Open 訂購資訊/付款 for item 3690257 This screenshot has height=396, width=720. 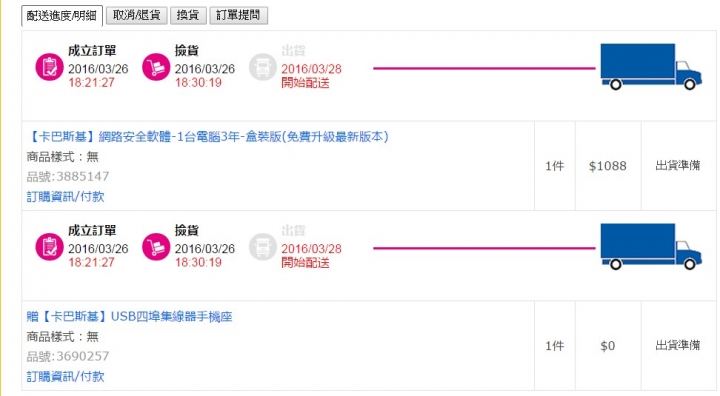point(65,377)
